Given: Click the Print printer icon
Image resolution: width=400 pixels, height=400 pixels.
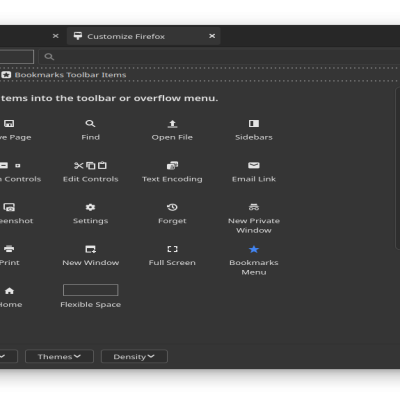Looking at the screenshot, I should pos(9,249).
